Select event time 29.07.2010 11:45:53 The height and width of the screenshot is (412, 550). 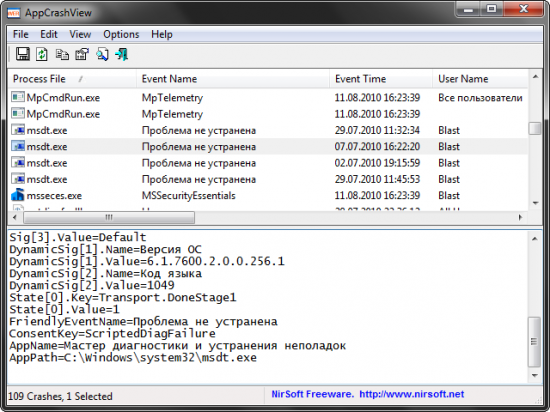pos(377,179)
